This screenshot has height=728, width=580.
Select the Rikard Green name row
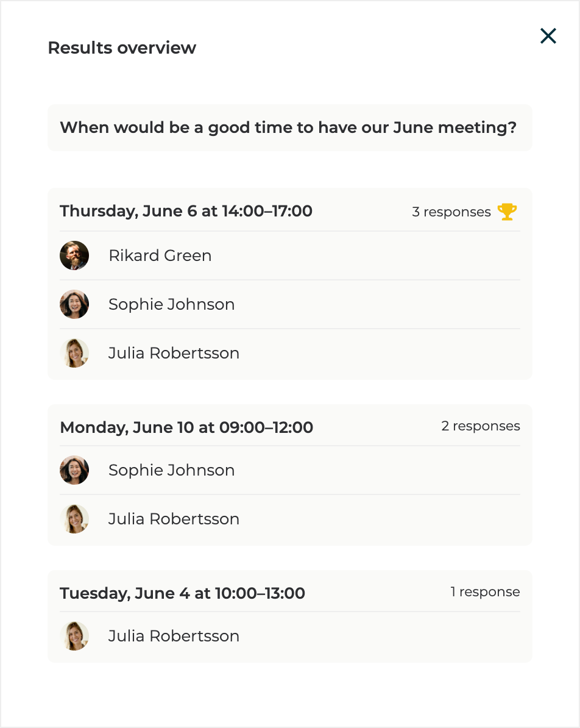point(160,255)
